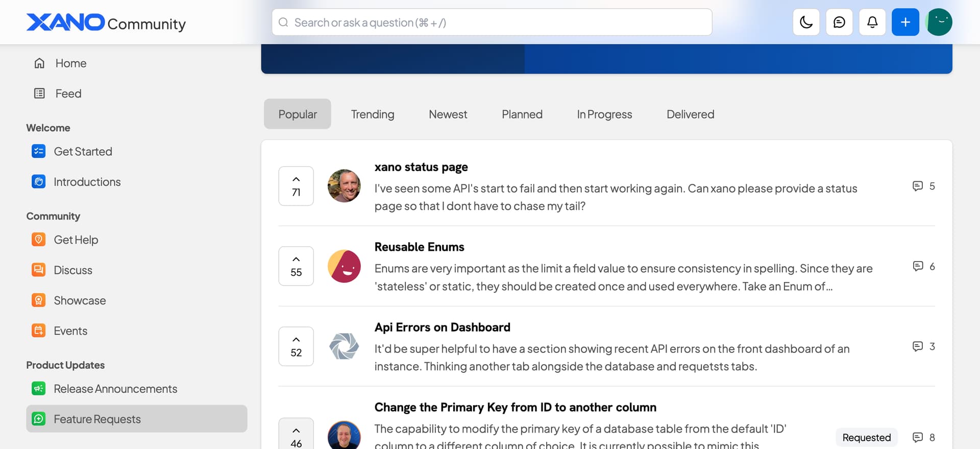Open Feature Requests space
Viewport: 980px width, 449px height.
(137, 419)
